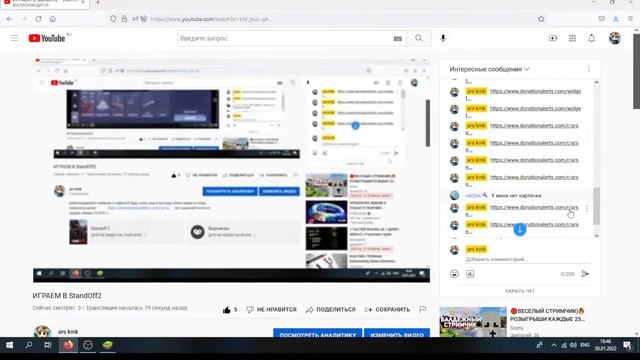Go to the YouTube home logo
Image resolution: width=640 pixels, height=360 pixels.
click(47, 38)
